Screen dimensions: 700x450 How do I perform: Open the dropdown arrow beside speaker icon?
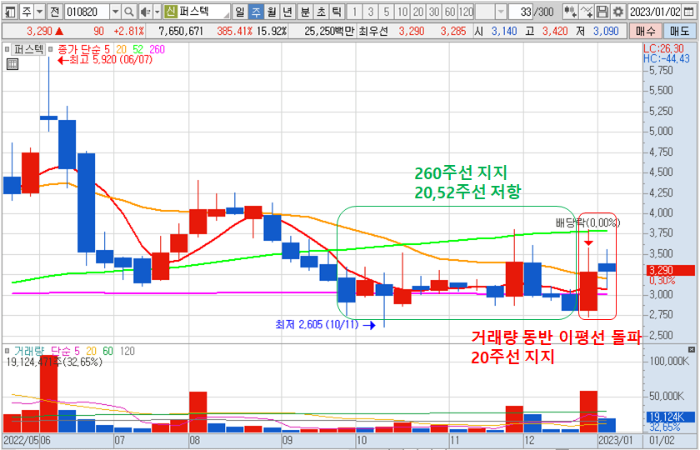point(157,11)
